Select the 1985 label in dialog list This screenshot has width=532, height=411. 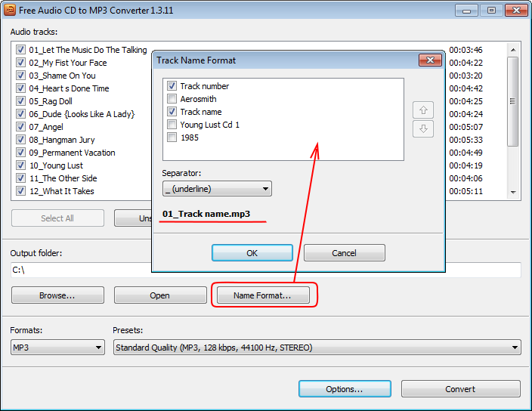pyautogui.click(x=190, y=138)
